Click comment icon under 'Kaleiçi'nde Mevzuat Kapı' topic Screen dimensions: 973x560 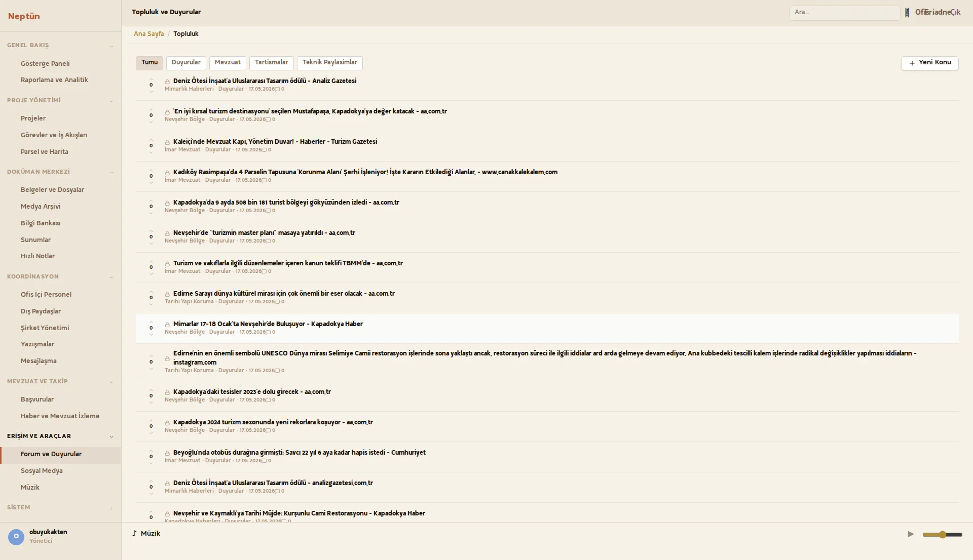(264, 150)
